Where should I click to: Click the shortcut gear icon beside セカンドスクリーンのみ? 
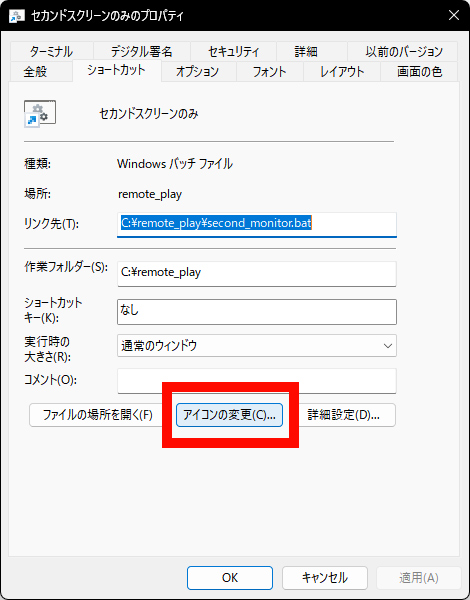[x=40, y=114]
